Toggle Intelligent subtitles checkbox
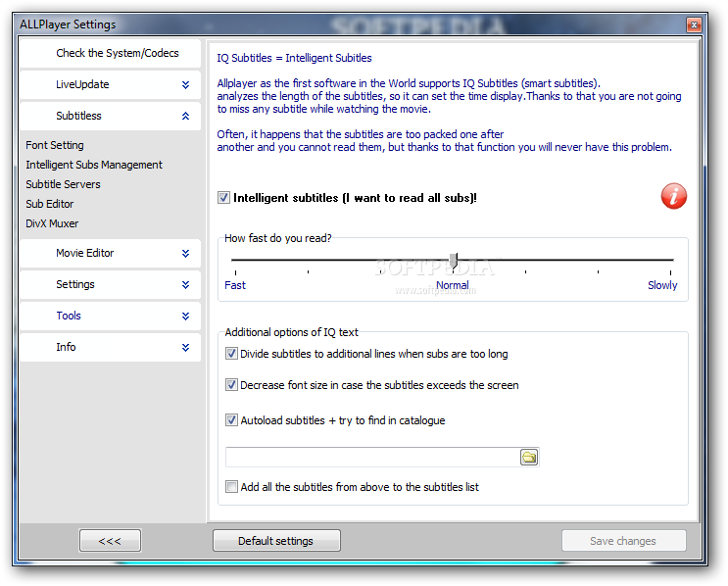The width and height of the screenshot is (728, 586). pos(223,198)
